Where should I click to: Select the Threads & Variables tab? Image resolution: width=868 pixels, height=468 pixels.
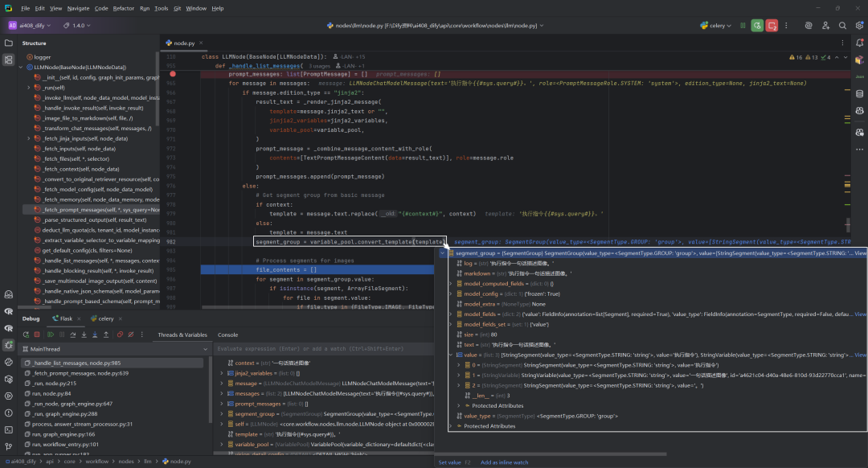pyautogui.click(x=182, y=335)
